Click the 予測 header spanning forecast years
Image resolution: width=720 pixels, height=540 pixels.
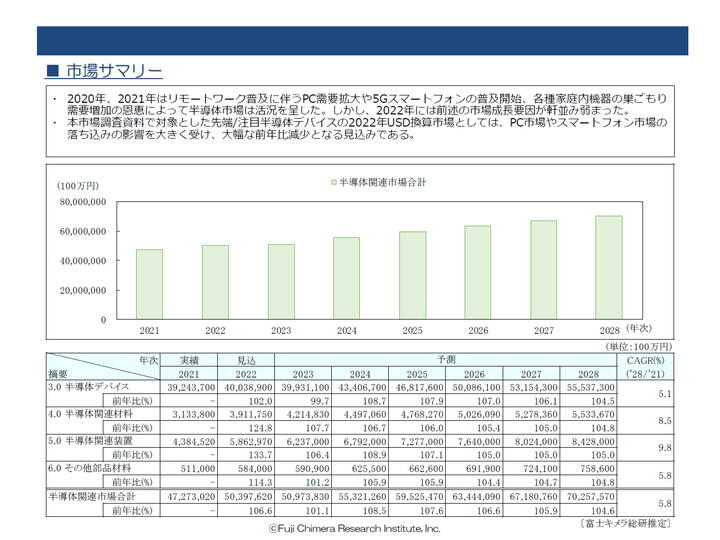(445, 360)
